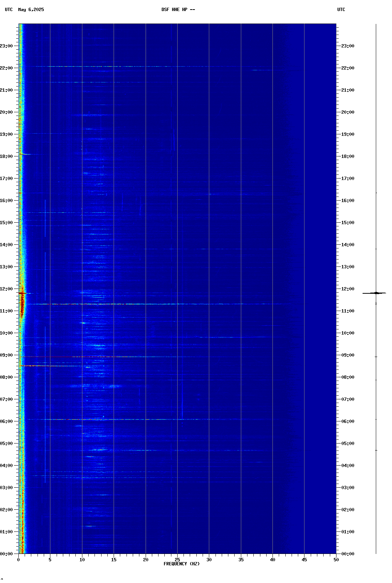
Task: Click the "FREQUENCY (HZ)" axis title
Action: point(182,564)
